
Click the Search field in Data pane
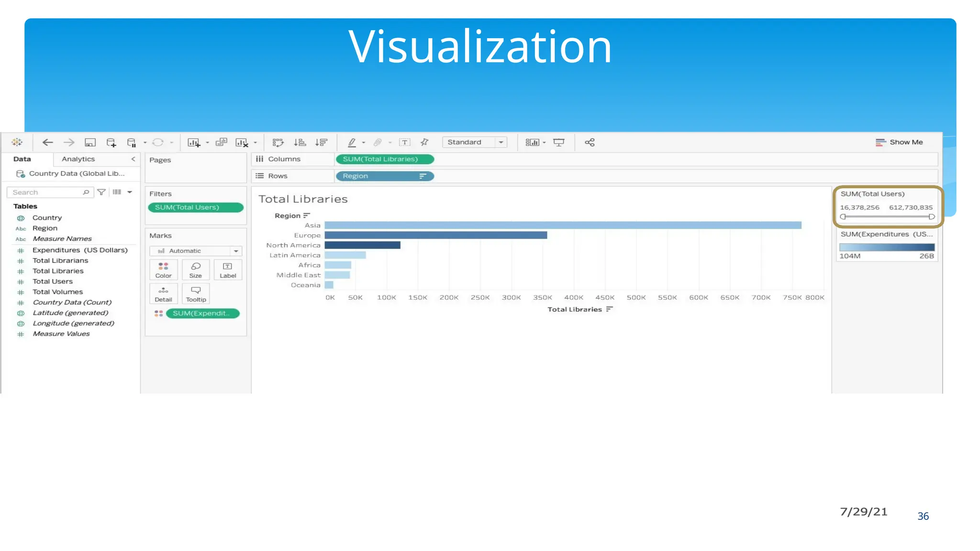(50, 192)
